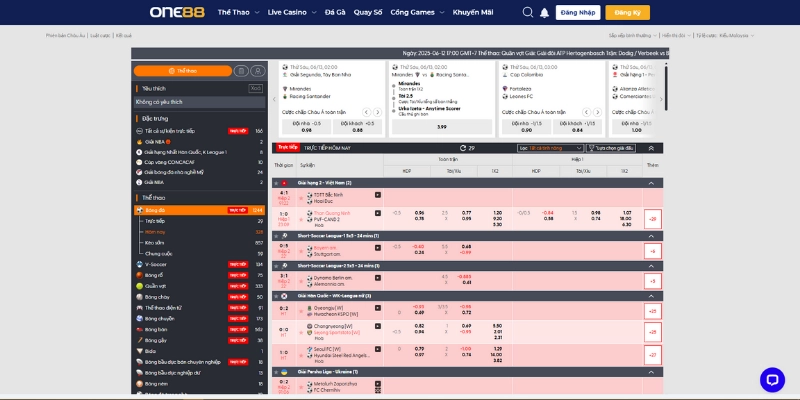Favorite the Giải Hàn Quốc WK-League header
The width and height of the screenshot is (800, 400).
pyautogui.click(x=276, y=296)
